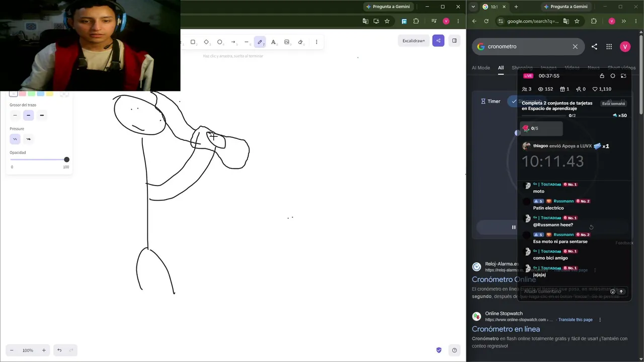Undo the last drawing stroke
The width and height of the screenshot is (644, 362).
click(59, 350)
